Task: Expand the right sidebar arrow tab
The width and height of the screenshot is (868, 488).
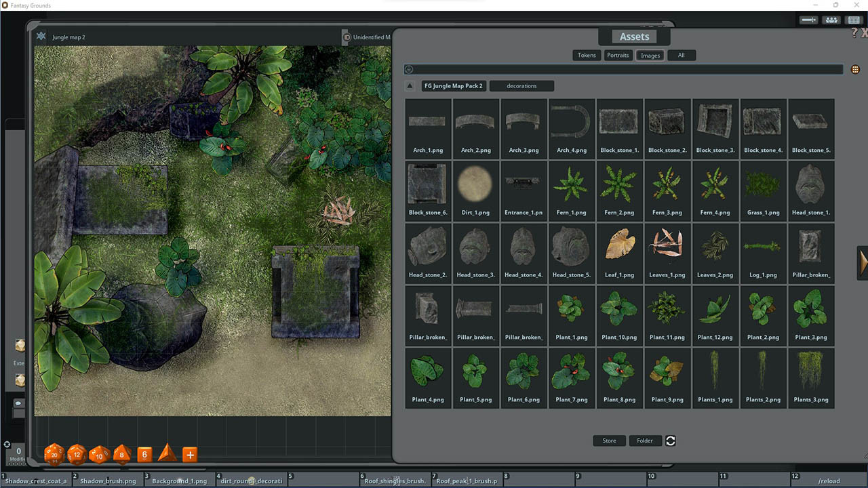Action: [863, 263]
